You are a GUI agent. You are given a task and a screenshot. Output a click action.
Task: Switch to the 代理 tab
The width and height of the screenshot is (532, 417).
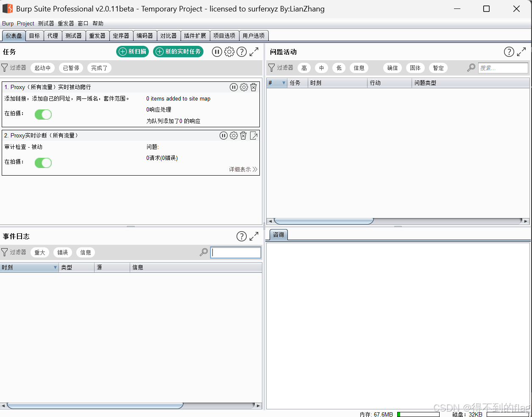(53, 36)
